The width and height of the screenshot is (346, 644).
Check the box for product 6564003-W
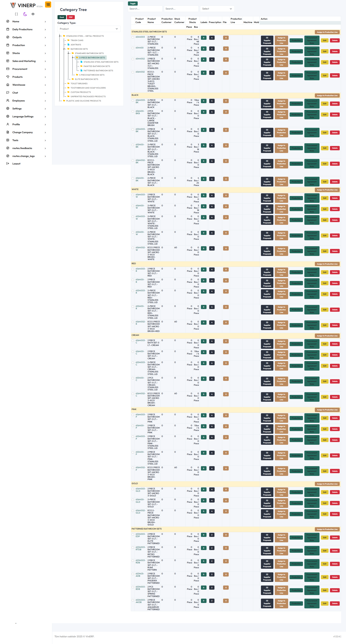click(x=133, y=195)
